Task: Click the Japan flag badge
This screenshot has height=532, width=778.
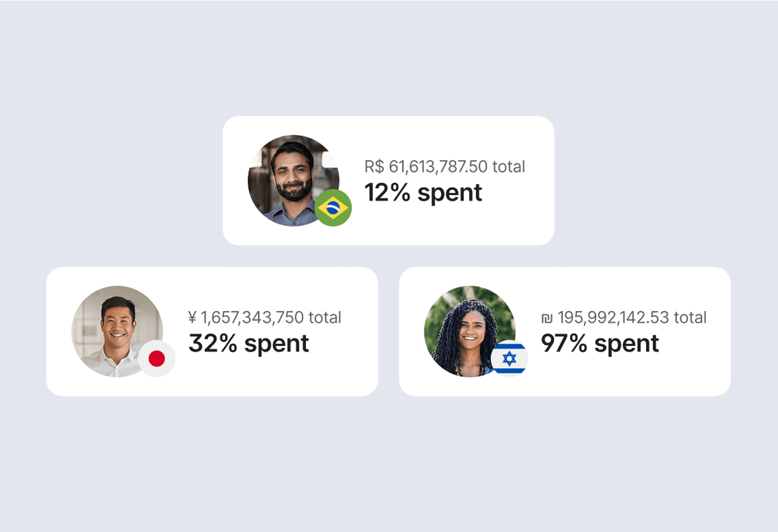Action: click(156, 359)
